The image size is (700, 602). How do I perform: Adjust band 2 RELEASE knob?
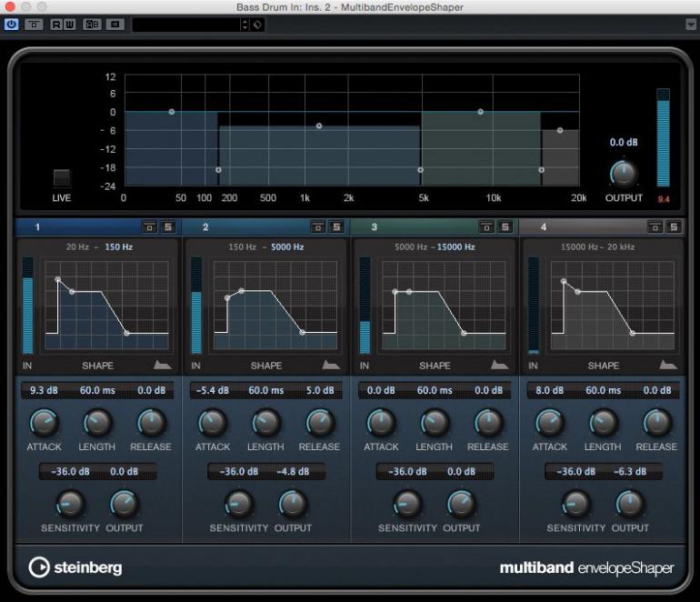pos(320,423)
